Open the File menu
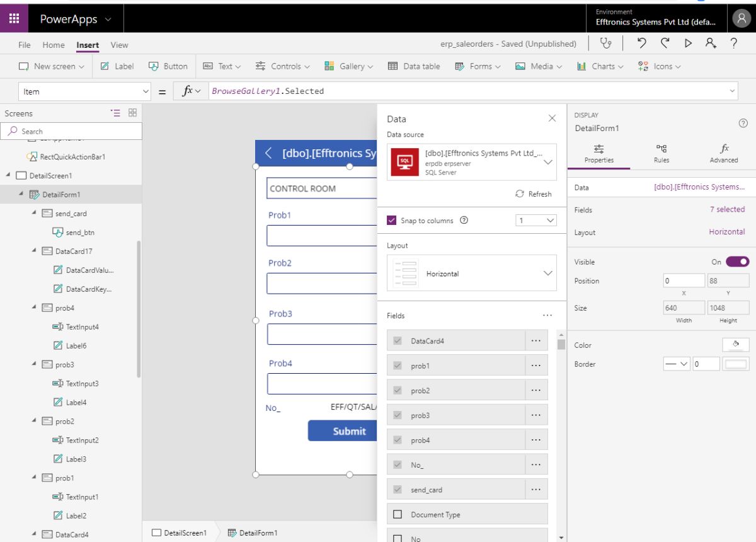 pyautogui.click(x=25, y=45)
